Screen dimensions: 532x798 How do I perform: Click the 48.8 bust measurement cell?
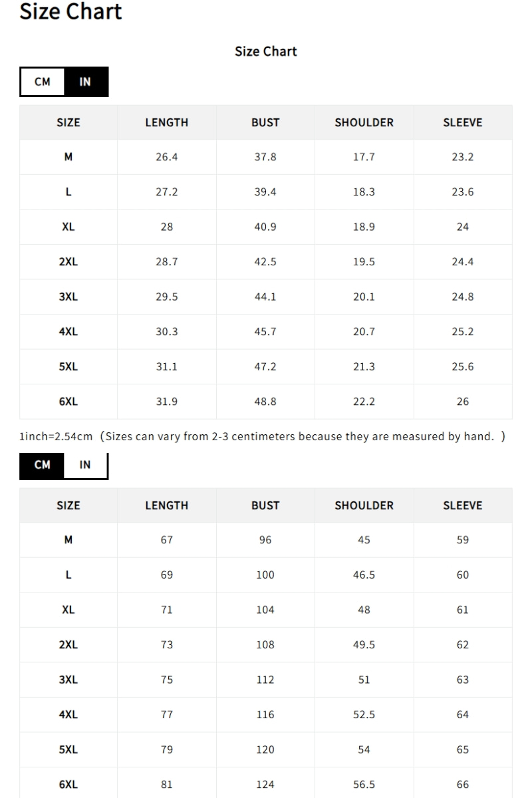click(x=265, y=402)
